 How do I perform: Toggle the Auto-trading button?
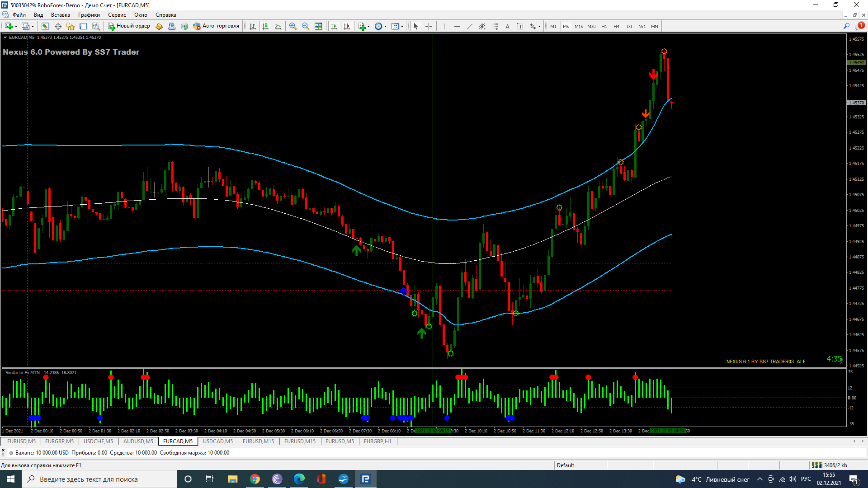(216, 26)
